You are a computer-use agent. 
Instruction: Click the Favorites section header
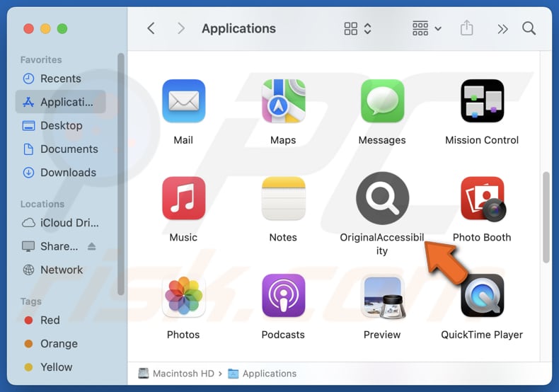click(41, 59)
